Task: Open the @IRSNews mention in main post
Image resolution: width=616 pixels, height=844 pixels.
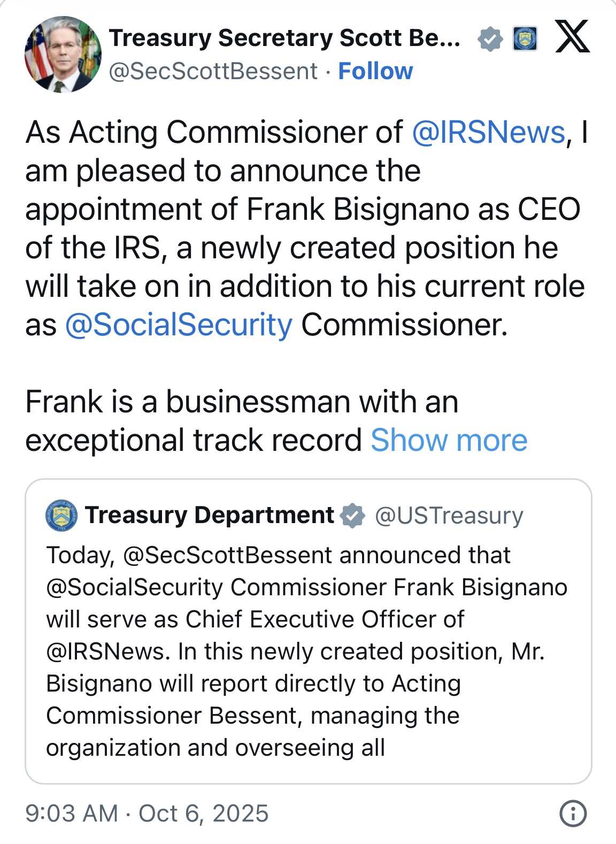Action: pos(488,132)
